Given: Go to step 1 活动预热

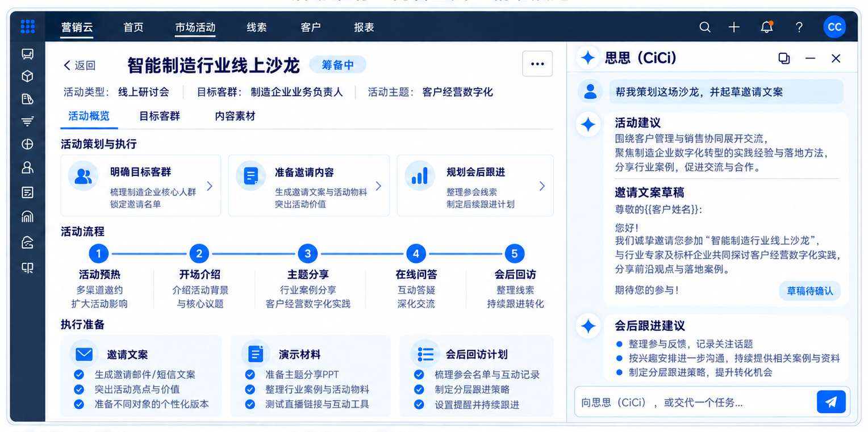Looking at the screenshot, I should point(99,253).
